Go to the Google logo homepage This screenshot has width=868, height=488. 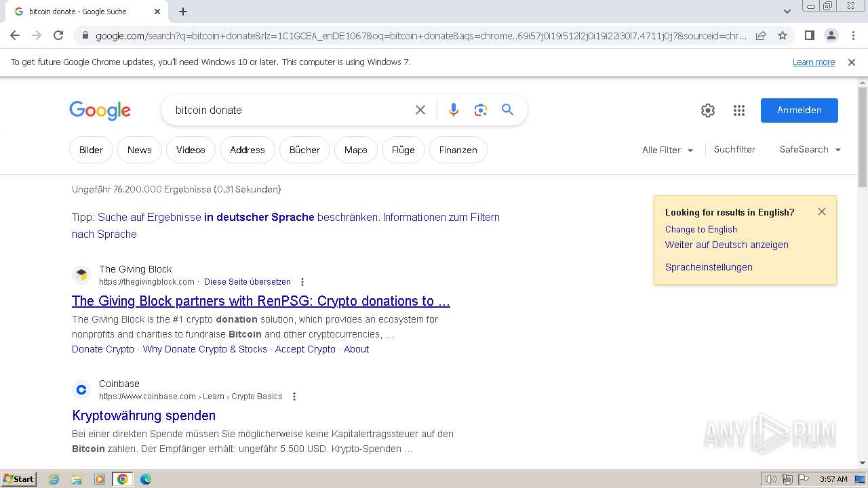tap(100, 110)
